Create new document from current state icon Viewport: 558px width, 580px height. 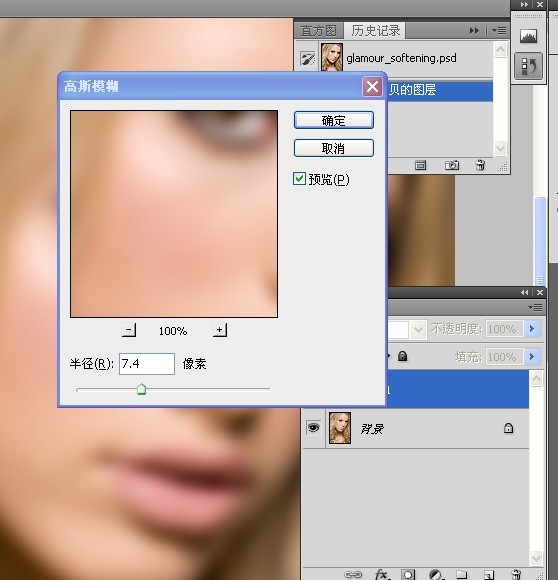point(420,165)
